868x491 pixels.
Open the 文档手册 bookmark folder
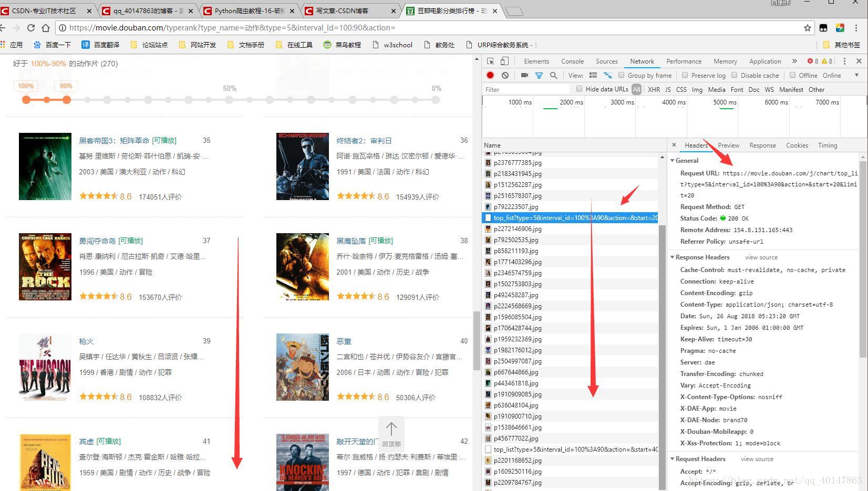tap(245, 45)
